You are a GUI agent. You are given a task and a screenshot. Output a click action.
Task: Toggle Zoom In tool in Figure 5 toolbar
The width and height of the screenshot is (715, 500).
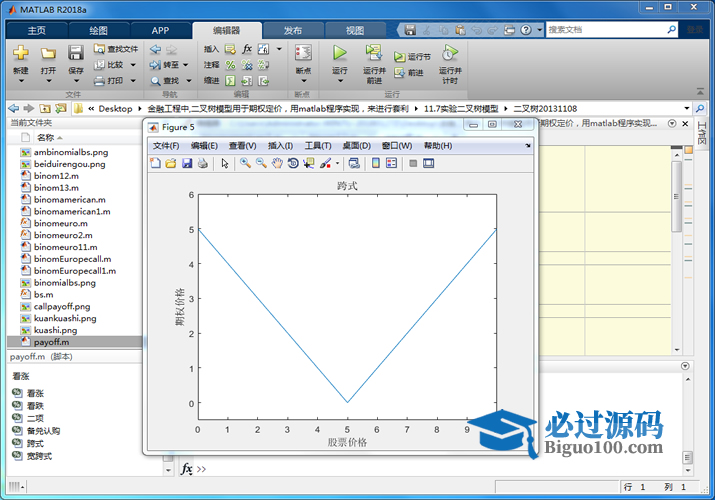[x=245, y=163]
